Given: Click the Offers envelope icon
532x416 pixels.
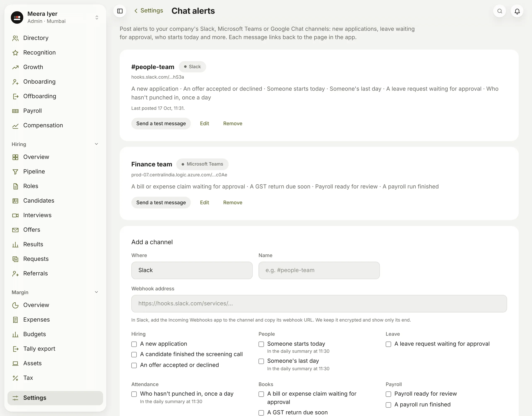Looking at the screenshot, I should pyautogui.click(x=15, y=230).
